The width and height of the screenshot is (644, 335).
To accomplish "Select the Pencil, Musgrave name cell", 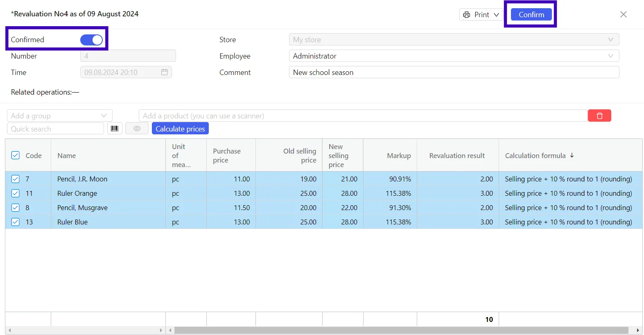I will click(x=108, y=208).
